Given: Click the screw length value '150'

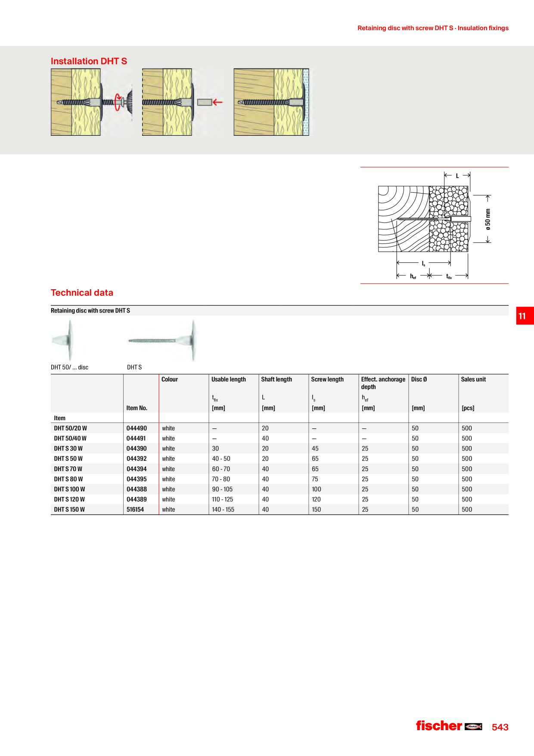Looking at the screenshot, I should click(317, 509).
